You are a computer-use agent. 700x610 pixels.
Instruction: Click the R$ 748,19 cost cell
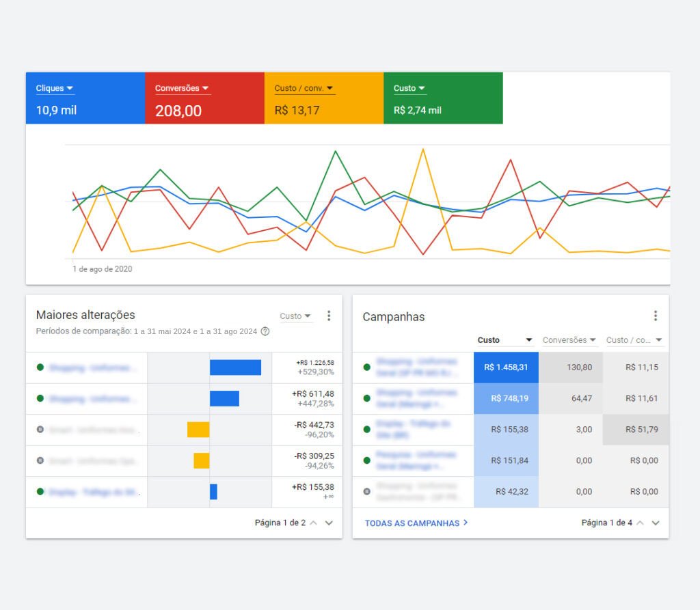pyautogui.click(x=507, y=398)
